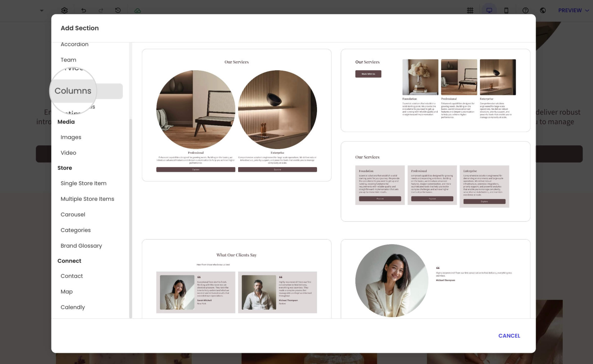Toggle the grid overlay icon

coord(470,10)
